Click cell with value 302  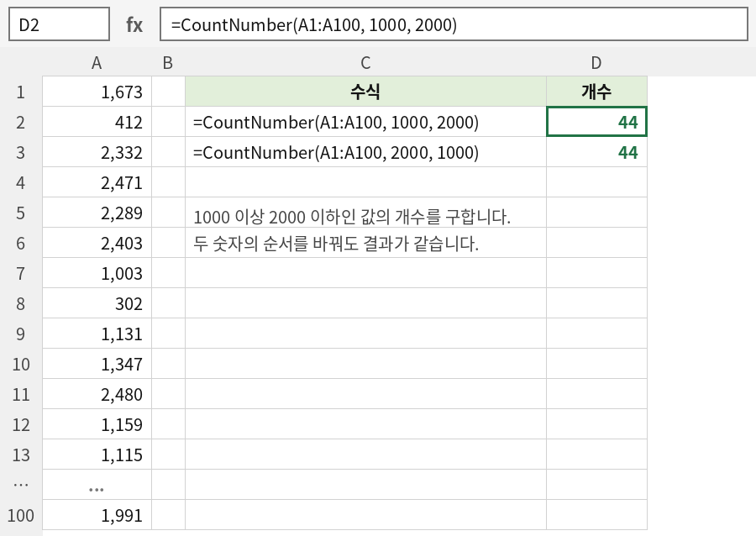(x=97, y=303)
